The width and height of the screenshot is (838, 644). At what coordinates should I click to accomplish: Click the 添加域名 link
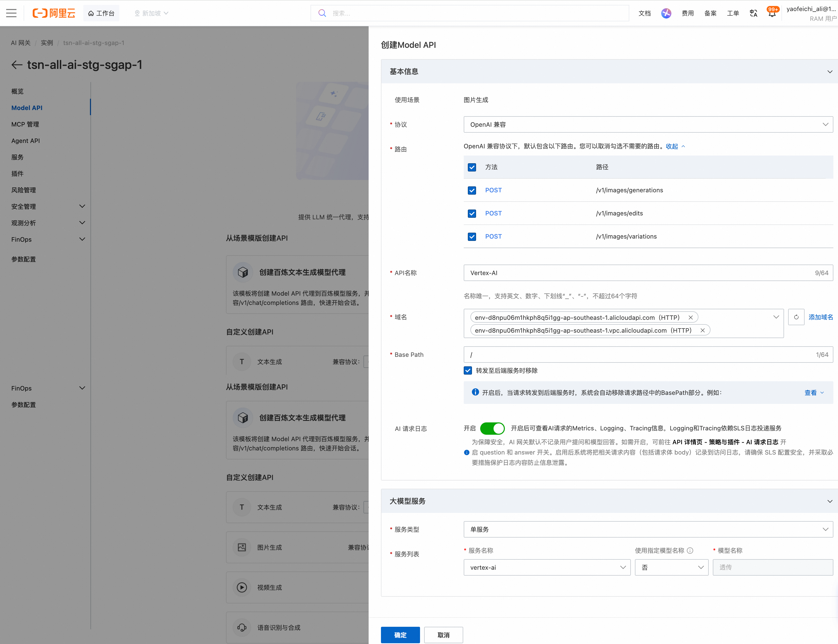(x=821, y=317)
